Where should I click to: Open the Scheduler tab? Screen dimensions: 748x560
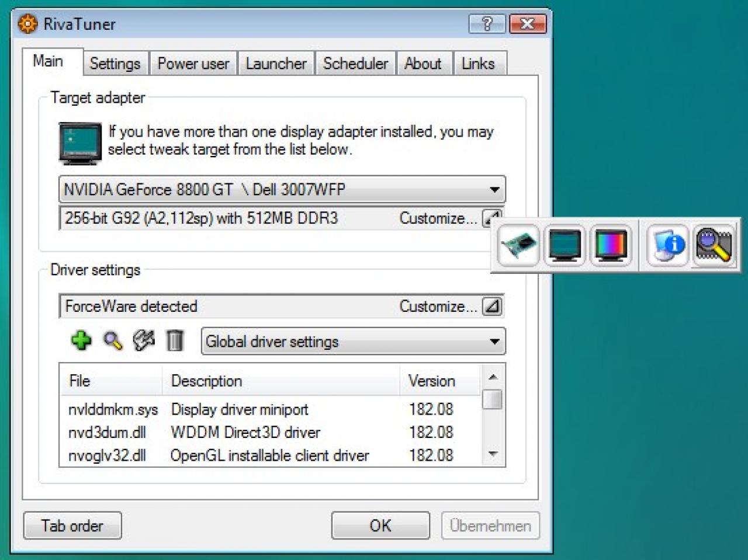(355, 64)
